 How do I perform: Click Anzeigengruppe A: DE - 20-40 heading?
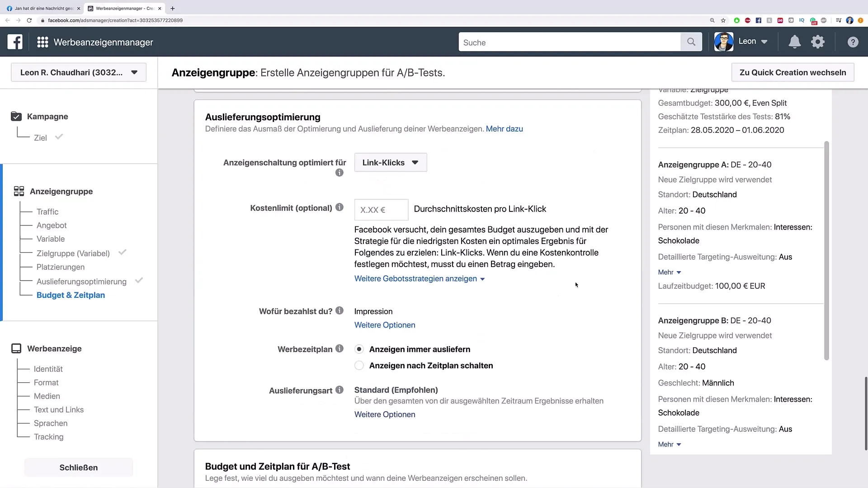[x=715, y=164]
